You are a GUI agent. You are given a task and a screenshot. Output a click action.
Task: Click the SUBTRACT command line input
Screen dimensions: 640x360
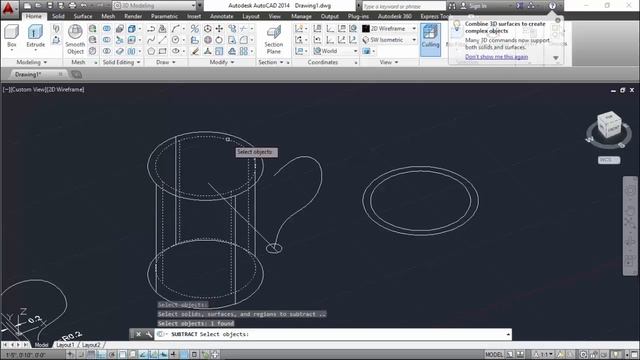(333, 334)
